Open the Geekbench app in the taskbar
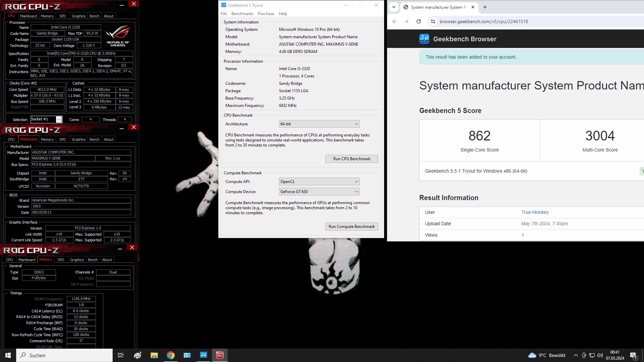 [x=203, y=355]
